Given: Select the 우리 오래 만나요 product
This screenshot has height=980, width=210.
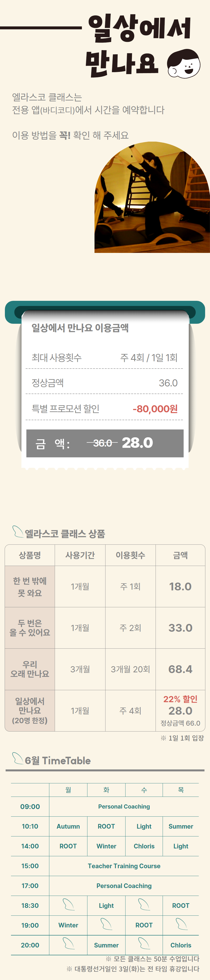Looking at the screenshot, I should pos(30,669).
